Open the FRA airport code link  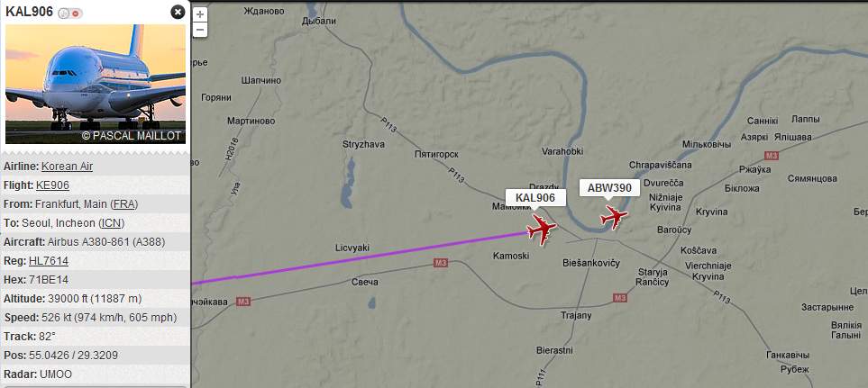pos(124,204)
